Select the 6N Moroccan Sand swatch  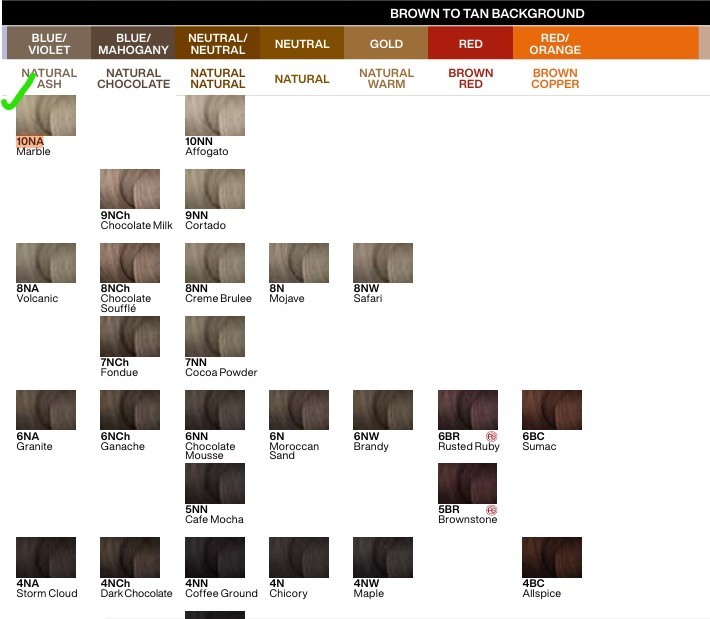coord(299,410)
